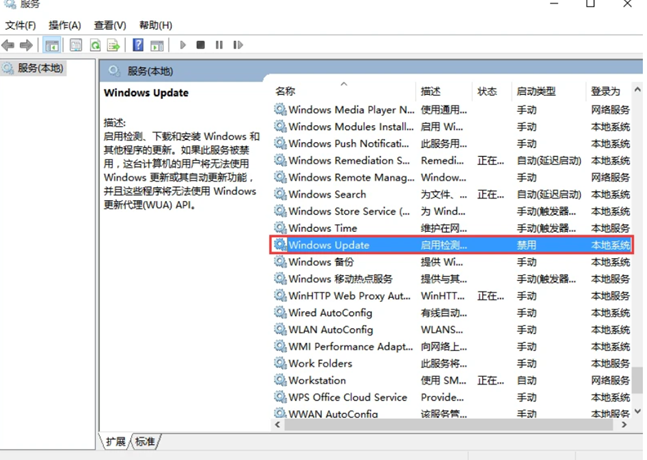Click the Export List toolbar icon

click(x=113, y=45)
